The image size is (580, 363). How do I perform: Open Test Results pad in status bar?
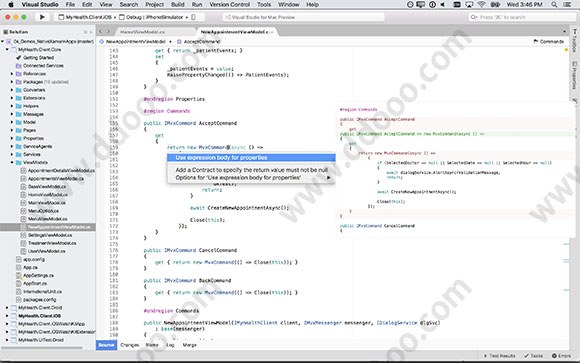499,356
